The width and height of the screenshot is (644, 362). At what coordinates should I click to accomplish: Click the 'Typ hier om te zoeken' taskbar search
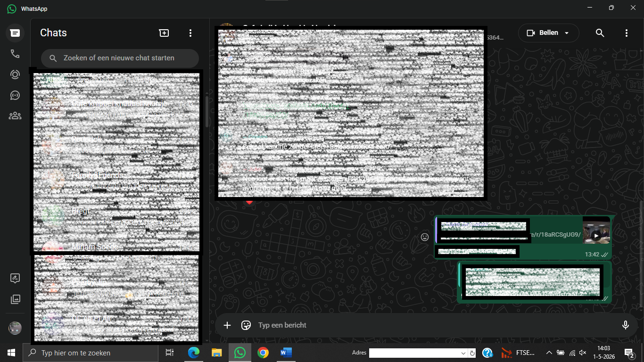pos(91,353)
